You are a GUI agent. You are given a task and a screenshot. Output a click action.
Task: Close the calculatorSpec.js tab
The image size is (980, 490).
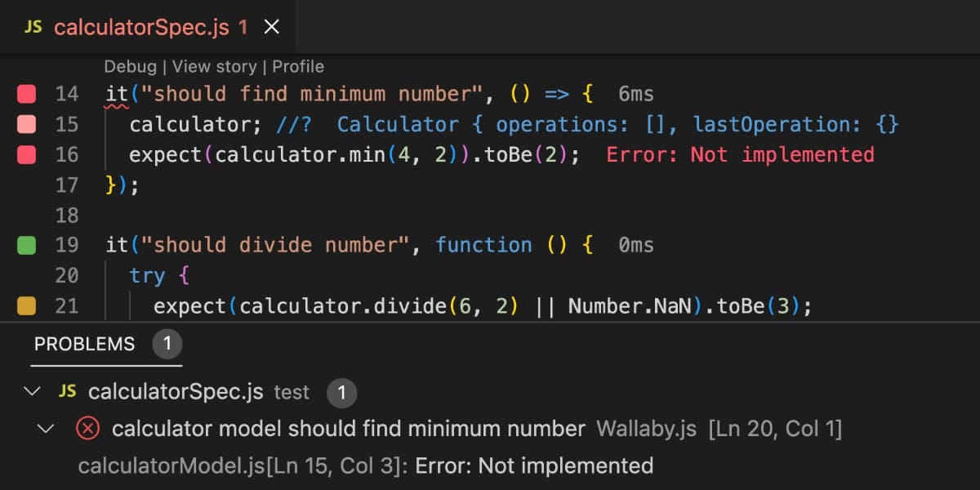click(x=270, y=26)
